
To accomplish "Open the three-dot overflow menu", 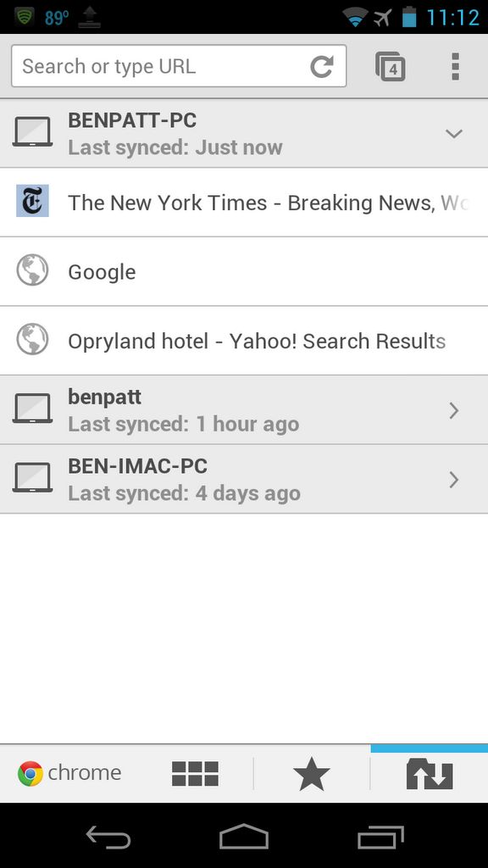I will point(455,66).
